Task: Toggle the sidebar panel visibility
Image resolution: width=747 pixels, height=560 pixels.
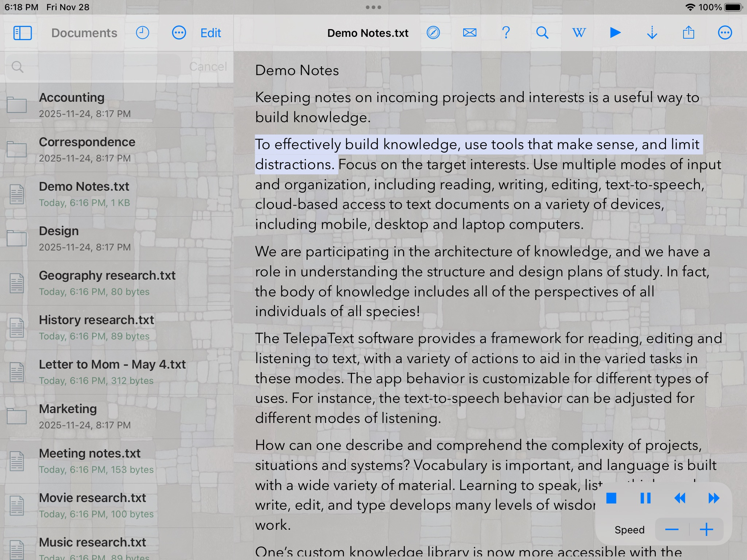Action: tap(22, 33)
